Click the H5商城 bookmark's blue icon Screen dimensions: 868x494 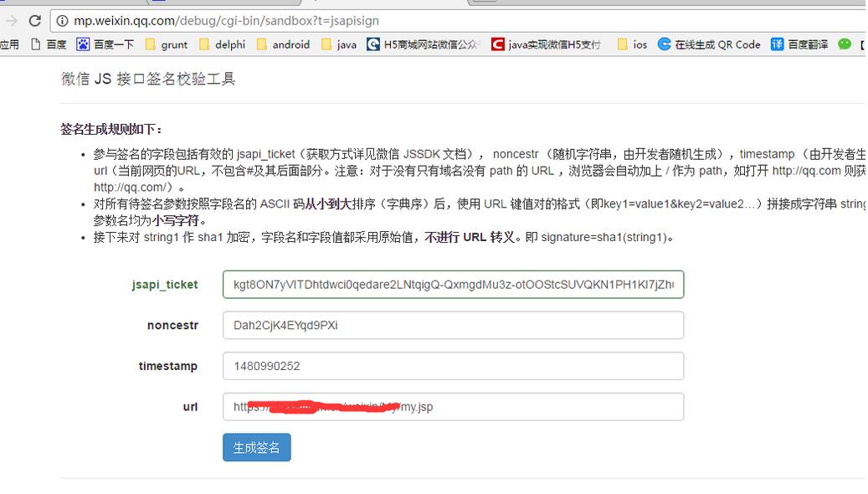click(373, 44)
